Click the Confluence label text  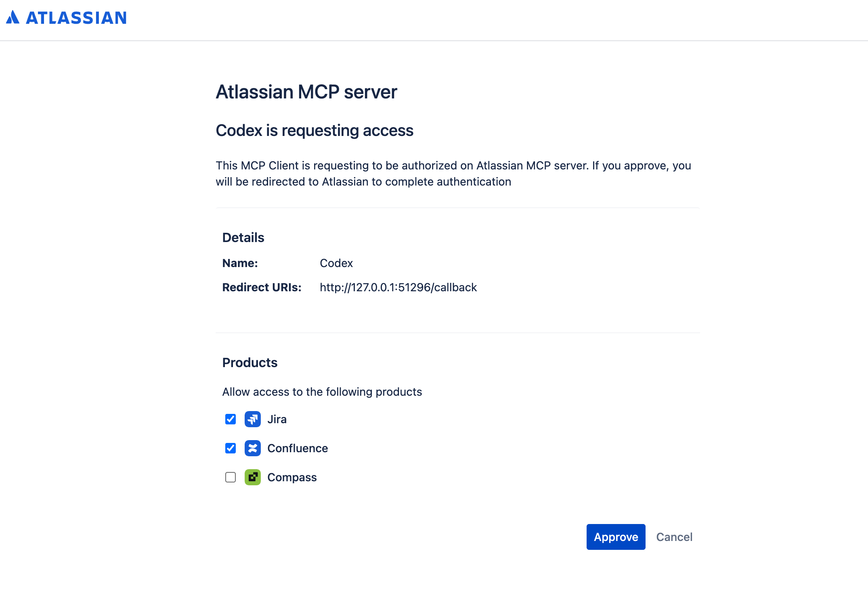[x=298, y=448]
